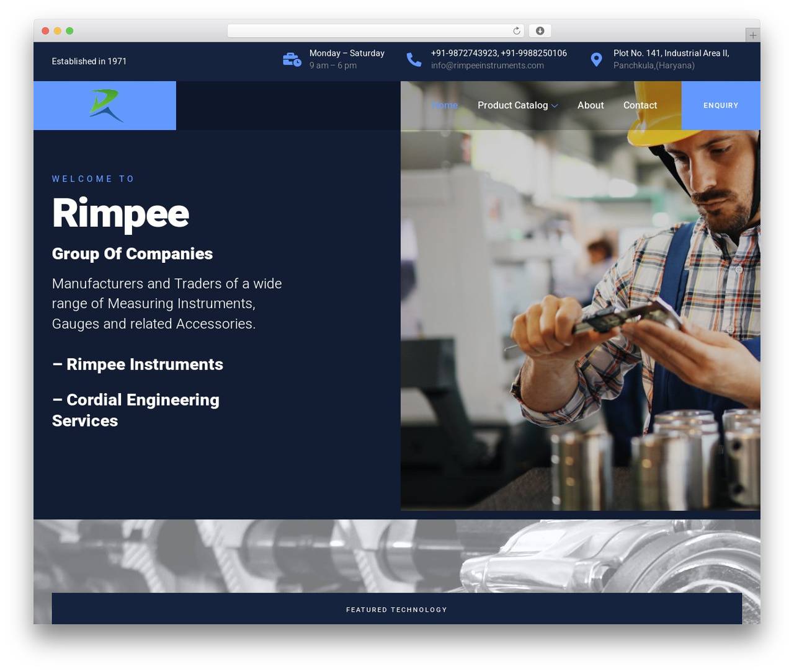The width and height of the screenshot is (794, 672).
Task: Click the – Cordial Engineering Services heading
Action: point(136,410)
